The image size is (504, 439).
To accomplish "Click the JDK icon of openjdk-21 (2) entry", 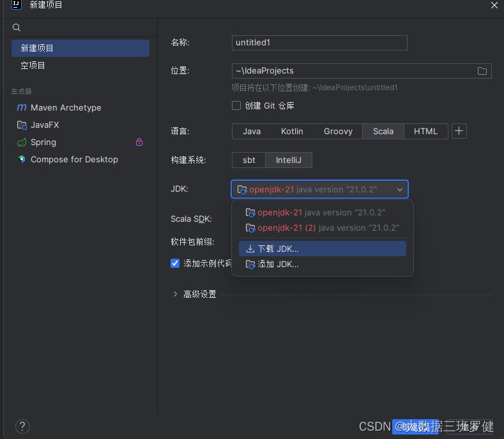I will point(250,228).
